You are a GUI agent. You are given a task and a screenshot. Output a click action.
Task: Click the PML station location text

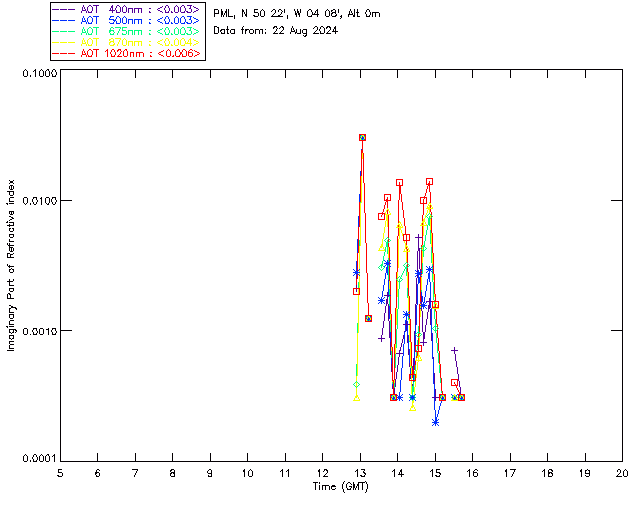coord(297,14)
